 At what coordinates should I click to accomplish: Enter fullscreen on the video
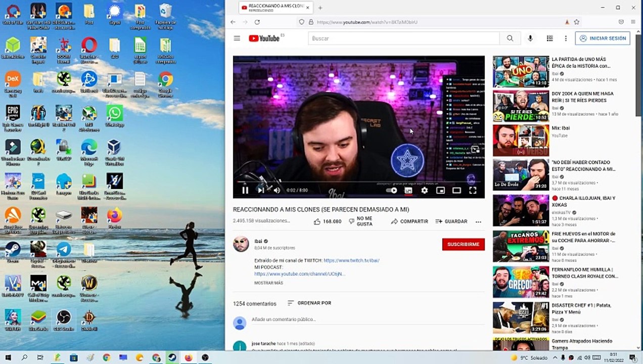(473, 191)
